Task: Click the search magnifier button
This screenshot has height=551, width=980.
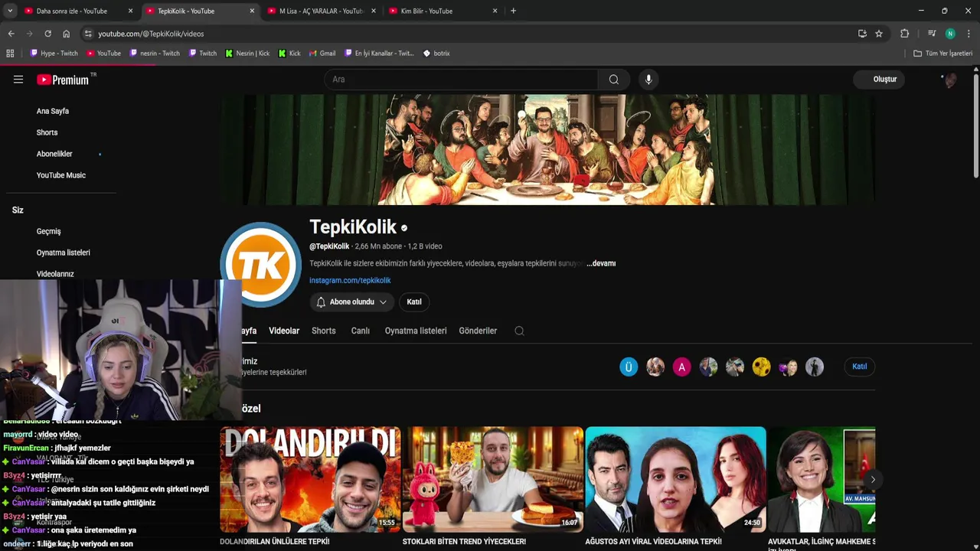Action: [614, 80]
